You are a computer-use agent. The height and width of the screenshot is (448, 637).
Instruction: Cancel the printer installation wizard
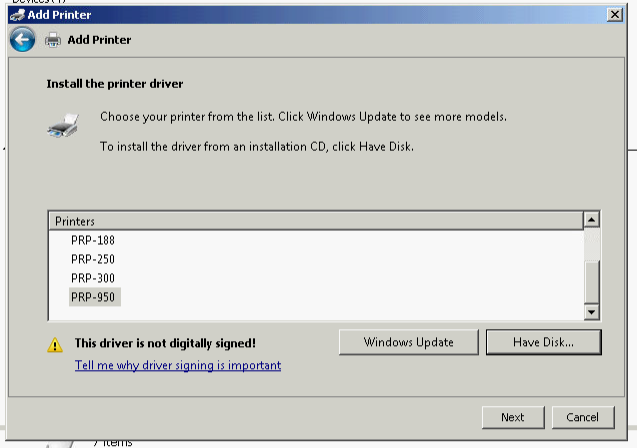point(582,417)
